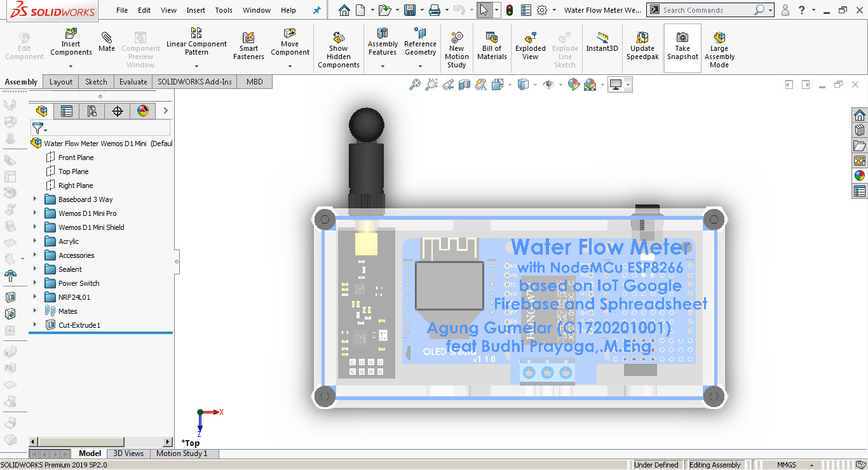The width and height of the screenshot is (868, 470).
Task: Activate the Instant3D tool
Action: [x=602, y=41]
